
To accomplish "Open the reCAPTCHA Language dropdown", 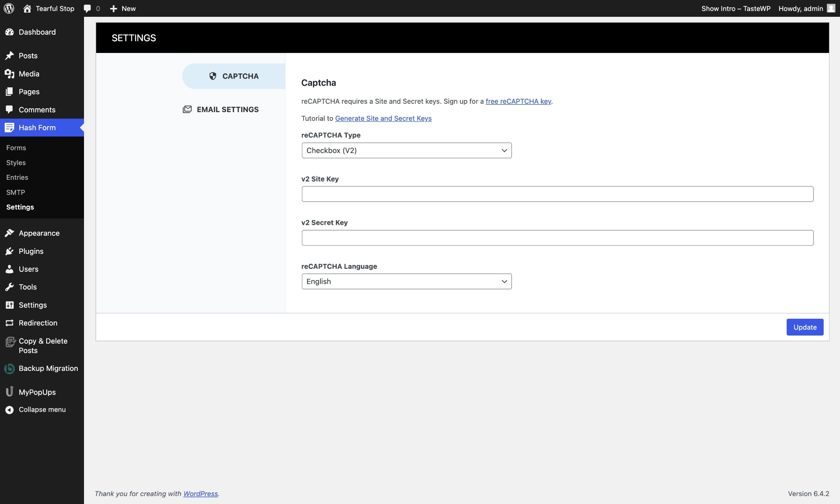I will pyautogui.click(x=406, y=281).
